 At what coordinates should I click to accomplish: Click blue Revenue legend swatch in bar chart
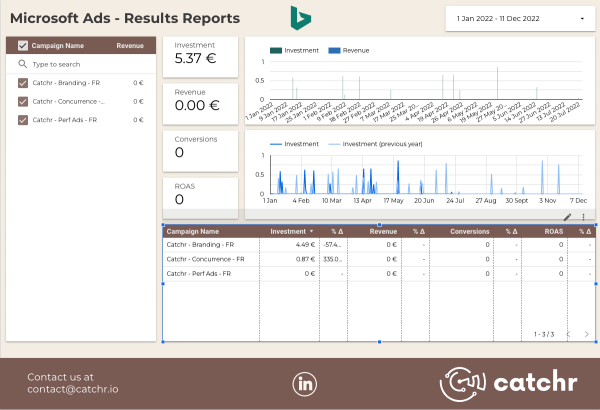(334, 51)
